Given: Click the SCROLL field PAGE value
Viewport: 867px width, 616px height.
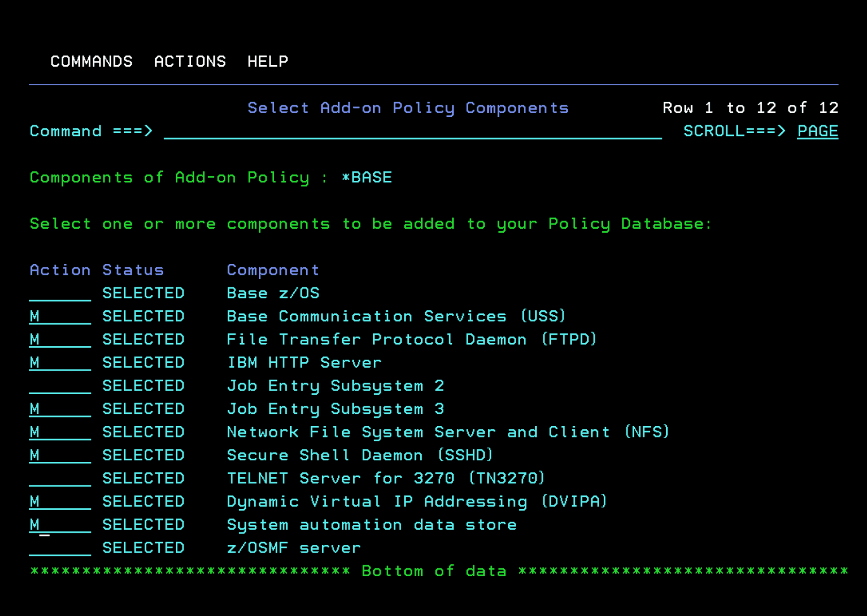Looking at the screenshot, I should click(x=817, y=131).
